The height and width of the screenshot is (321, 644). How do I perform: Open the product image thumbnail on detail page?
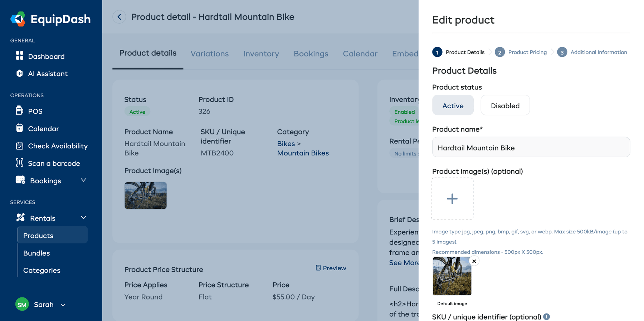tap(146, 196)
